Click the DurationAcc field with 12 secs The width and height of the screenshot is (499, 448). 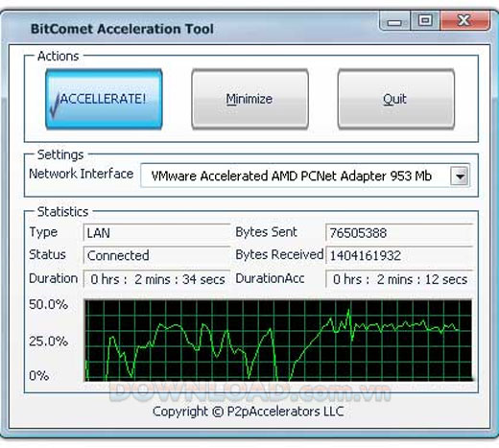[x=399, y=279]
